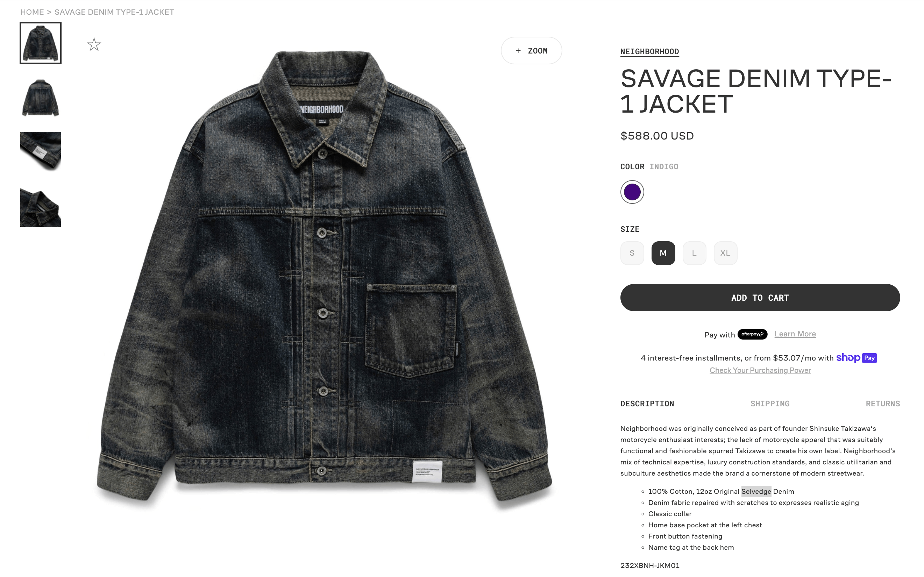This screenshot has width=924, height=577.
Task: Open Check Your Purchasing Power link
Action: coord(760,370)
